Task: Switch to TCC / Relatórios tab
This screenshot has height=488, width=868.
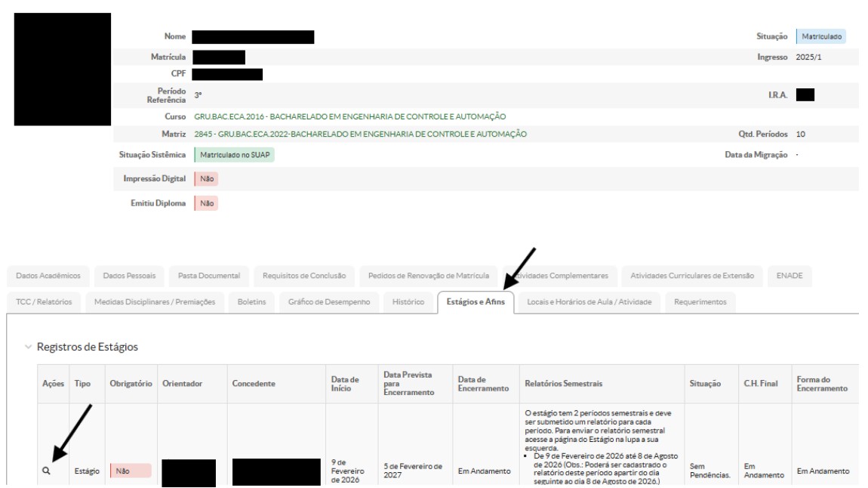Action: pos(44,302)
